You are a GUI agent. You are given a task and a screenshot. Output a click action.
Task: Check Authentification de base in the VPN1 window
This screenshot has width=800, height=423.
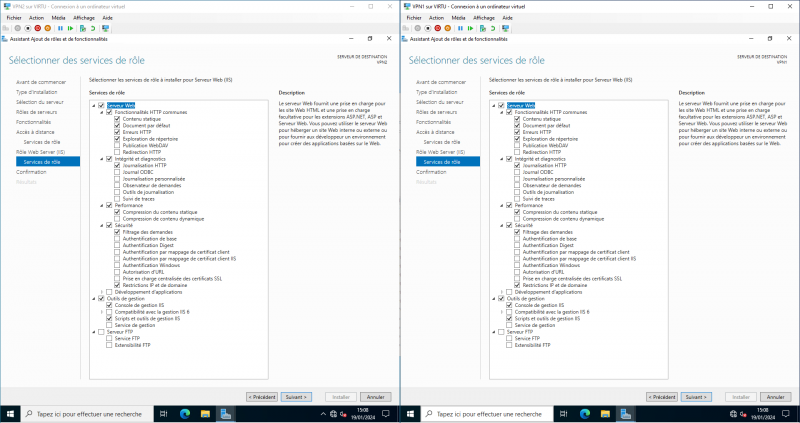(x=517, y=239)
